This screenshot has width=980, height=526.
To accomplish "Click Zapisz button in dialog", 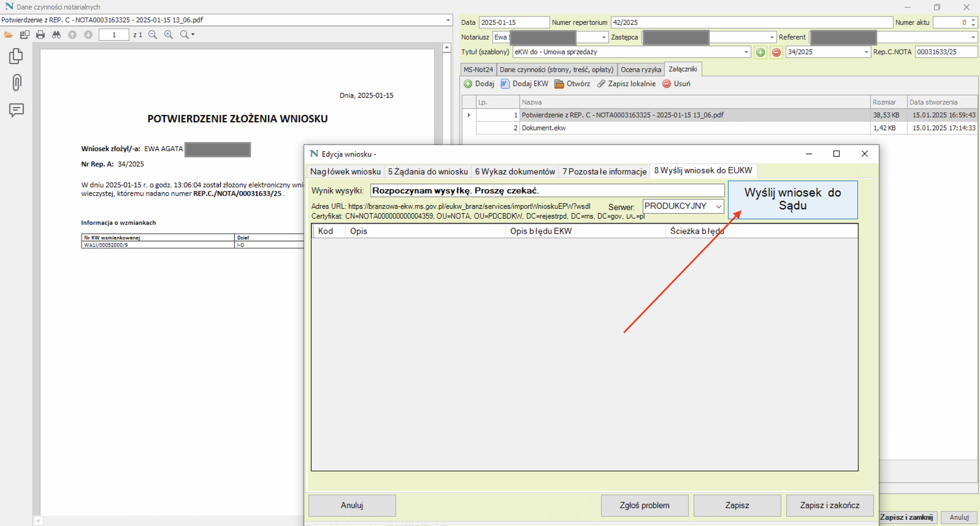I will (737, 505).
